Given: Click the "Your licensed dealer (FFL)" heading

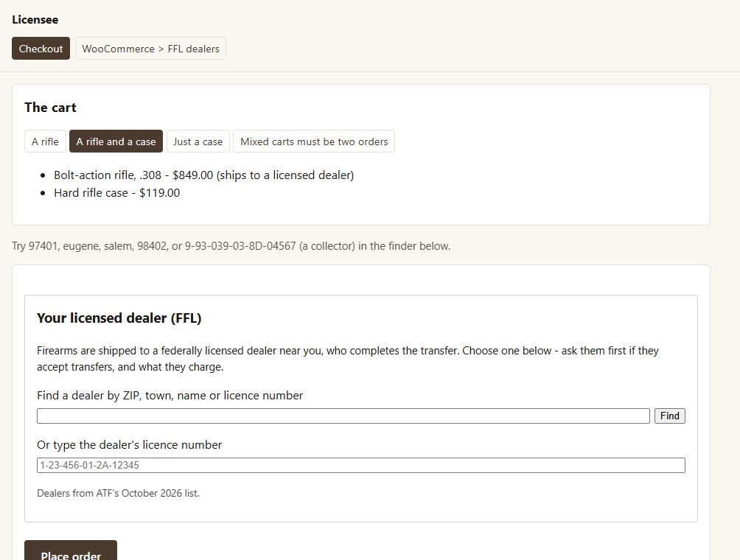Looking at the screenshot, I should [x=119, y=318].
